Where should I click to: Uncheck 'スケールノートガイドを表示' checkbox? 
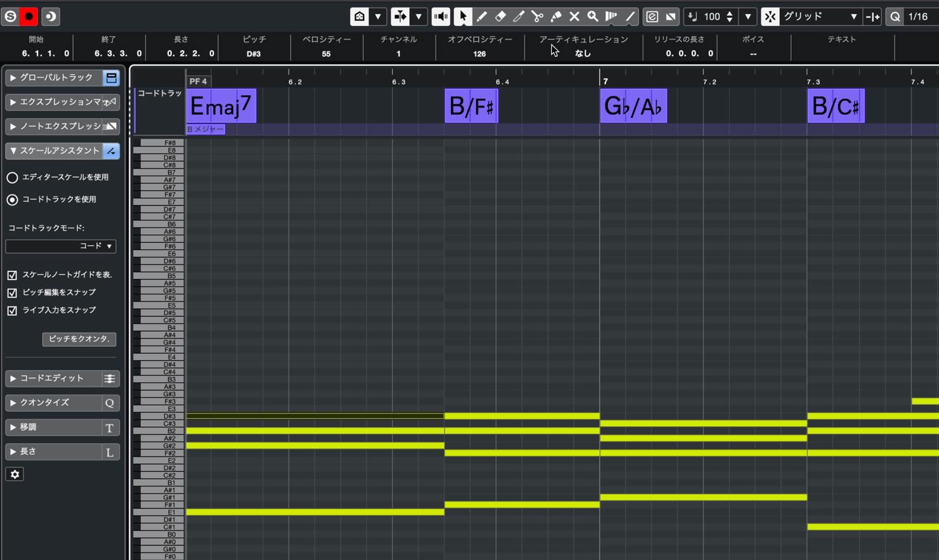12,275
